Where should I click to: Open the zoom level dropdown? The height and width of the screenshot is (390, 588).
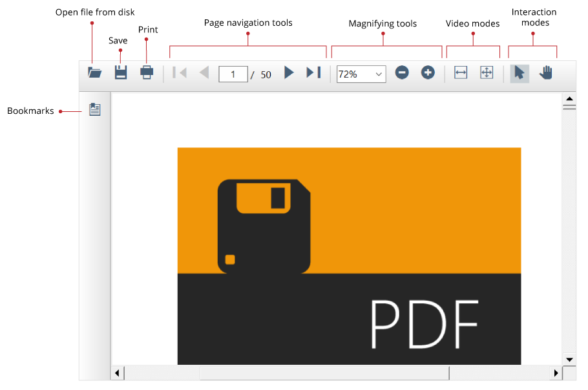(x=380, y=74)
